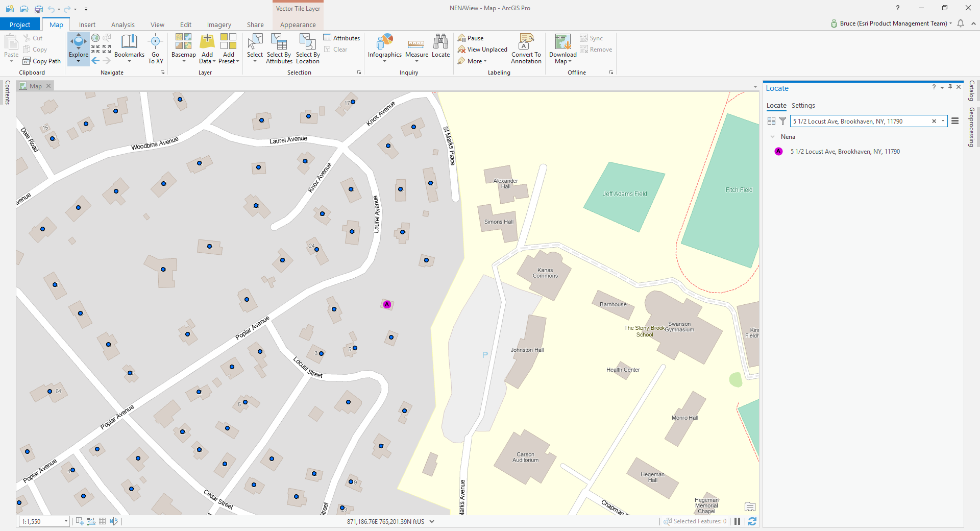The image size is (980, 531).
Task: Open the Selection group options launcher
Action: click(359, 73)
